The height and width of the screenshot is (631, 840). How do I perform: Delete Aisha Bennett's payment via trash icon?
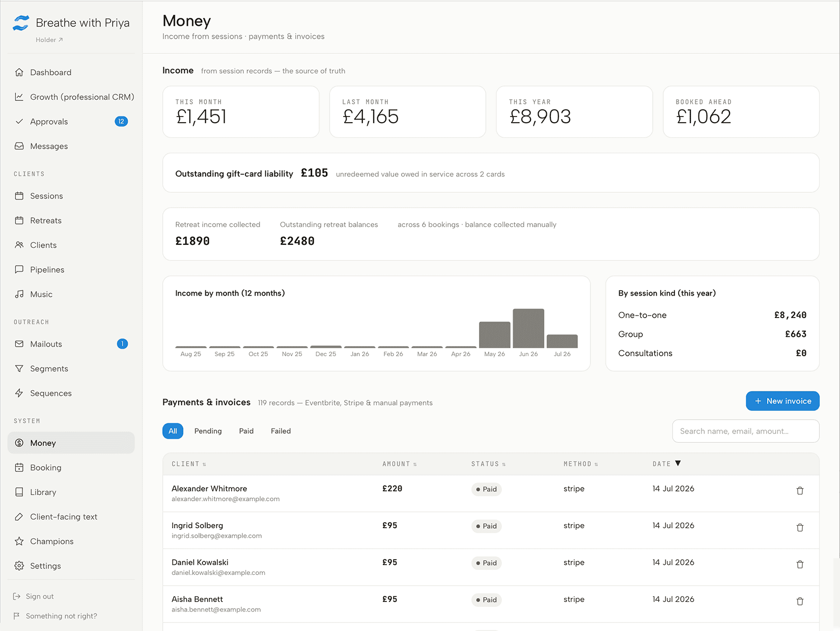(x=800, y=601)
